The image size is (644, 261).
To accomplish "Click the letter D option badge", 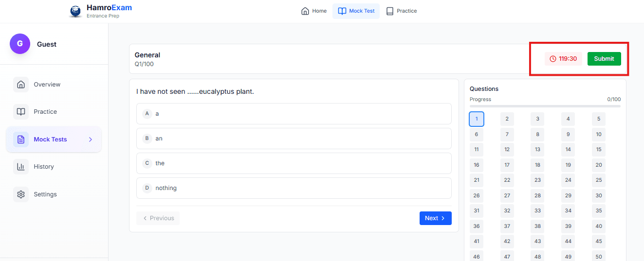I will click(x=147, y=188).
